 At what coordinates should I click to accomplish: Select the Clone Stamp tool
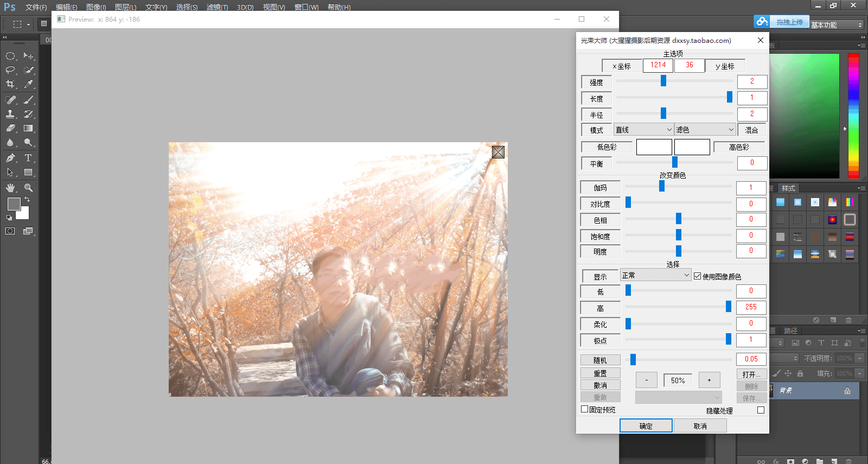(x=10, y=114)
